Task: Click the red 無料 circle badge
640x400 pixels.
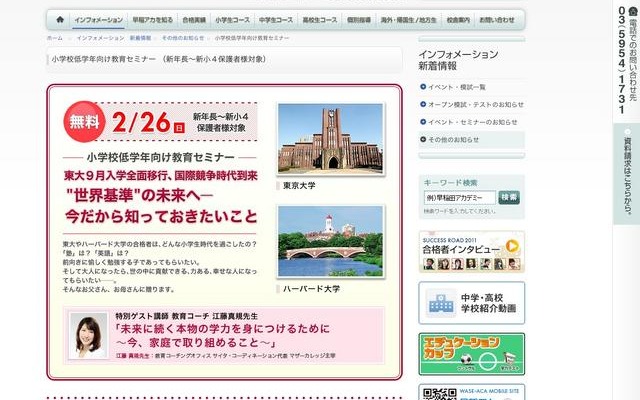Action: pos(84,122)
